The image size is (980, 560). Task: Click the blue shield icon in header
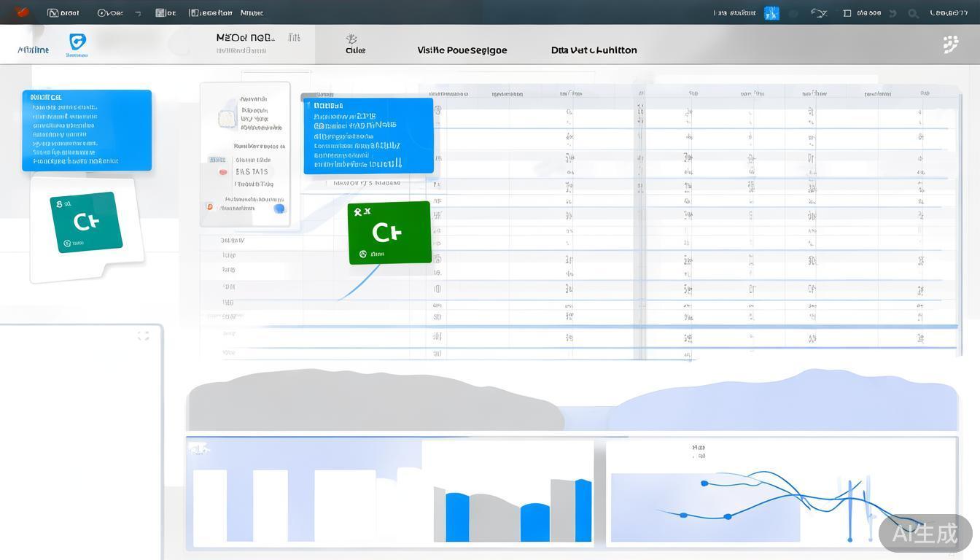tap(77, 42)
